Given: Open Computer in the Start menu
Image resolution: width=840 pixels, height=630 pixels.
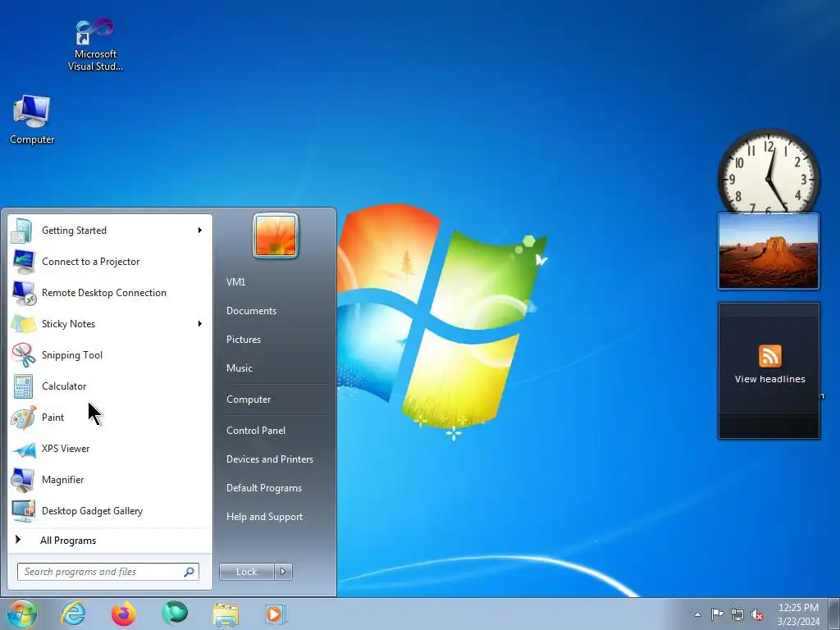Looking at the screenshot, I should click(249, 399).
